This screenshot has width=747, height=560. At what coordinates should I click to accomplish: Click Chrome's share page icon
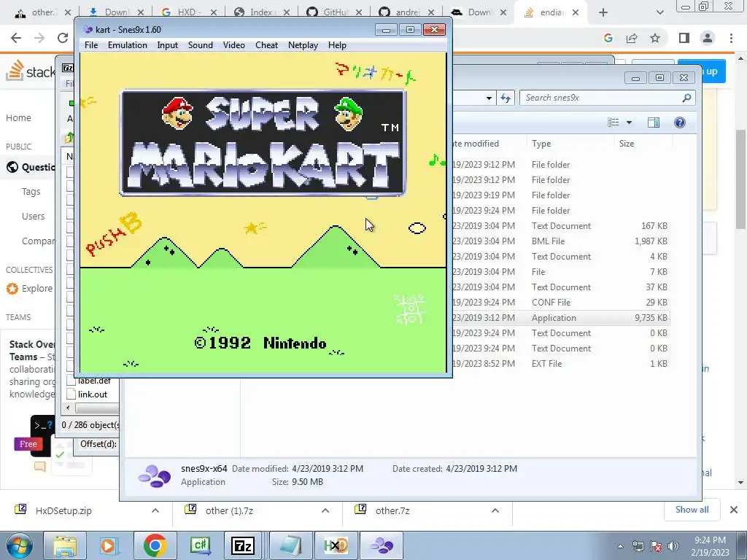tap(632, 38)
